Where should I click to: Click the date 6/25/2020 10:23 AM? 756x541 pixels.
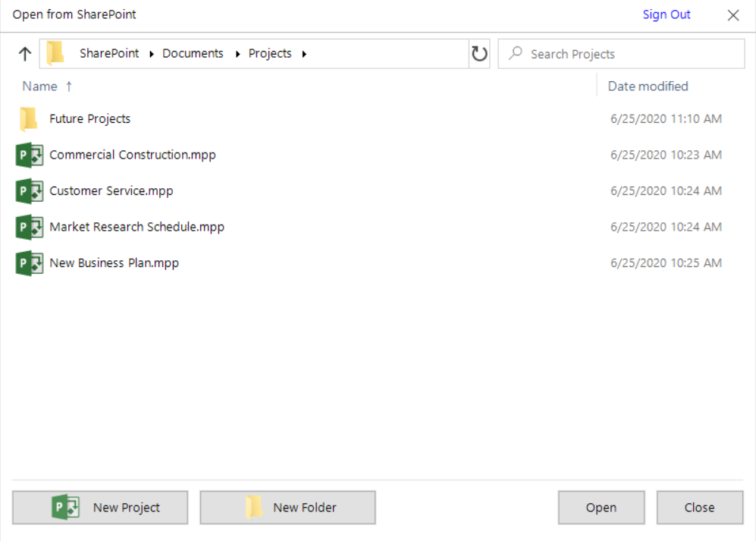[x=666, y=155]
